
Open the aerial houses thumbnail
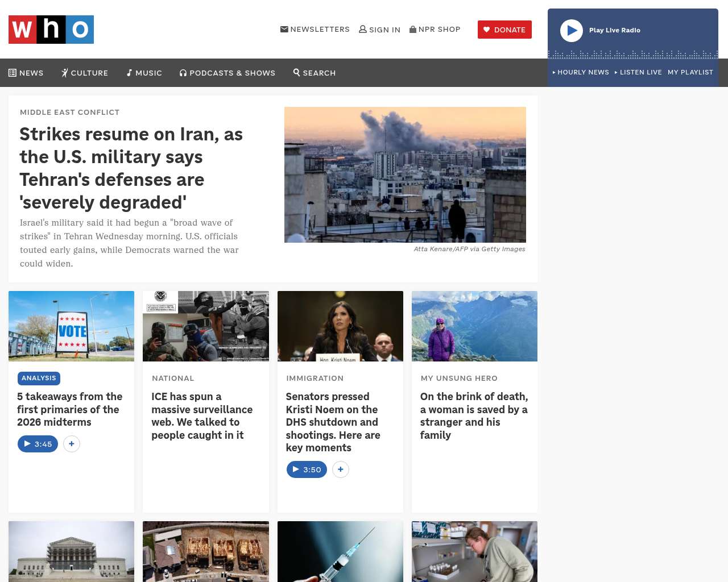coord(206,551)
